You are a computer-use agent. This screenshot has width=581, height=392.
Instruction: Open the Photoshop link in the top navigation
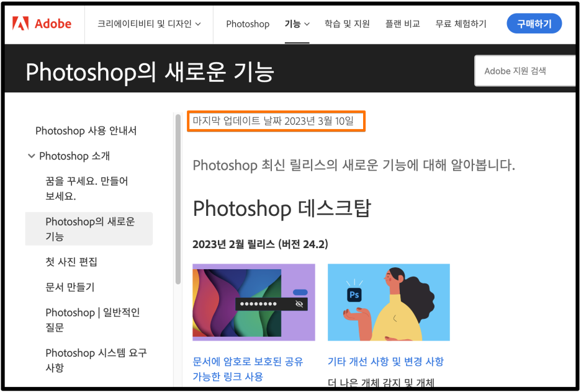click(x=248, y=24)
